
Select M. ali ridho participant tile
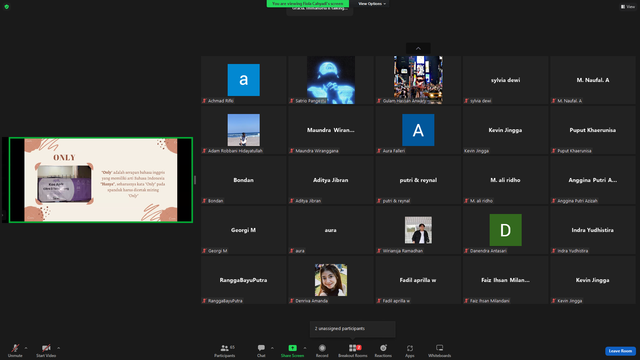coord(505,180)
